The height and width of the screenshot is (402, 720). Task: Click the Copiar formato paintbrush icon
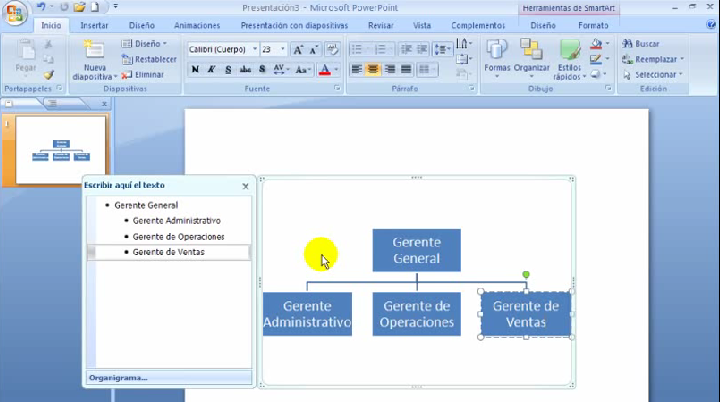click(x=48, y=75)
